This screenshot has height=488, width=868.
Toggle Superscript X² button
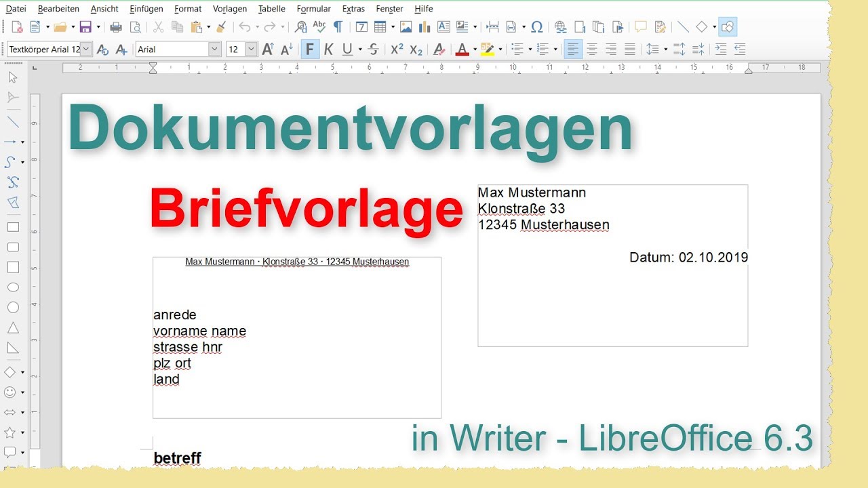coord(397,49)
